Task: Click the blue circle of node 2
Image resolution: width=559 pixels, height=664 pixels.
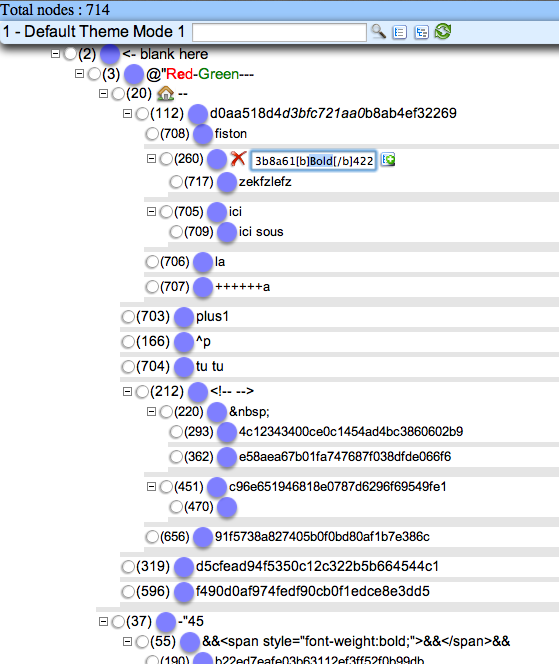Action: pyautogui.click(x=110, y=54)
